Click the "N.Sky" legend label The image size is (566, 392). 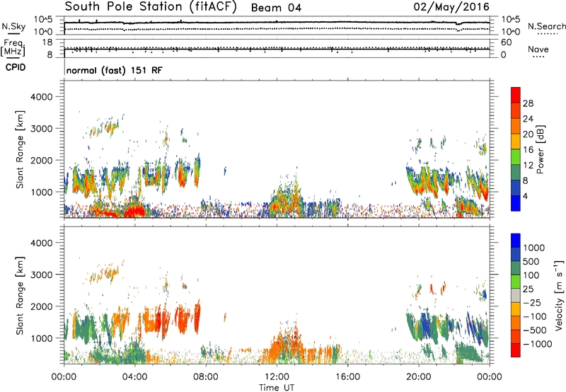pyautogui.click(x=13, y=26)
